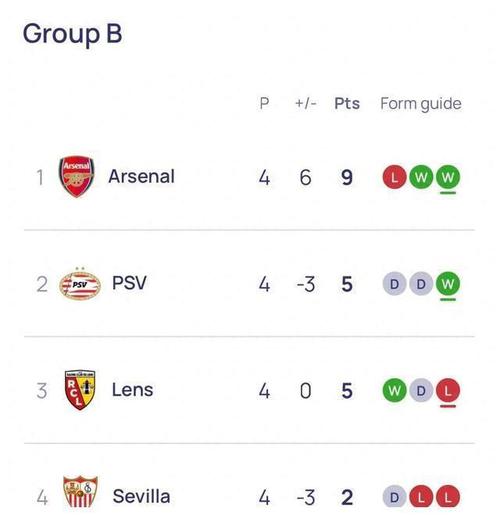The height and width of the screenshot is (515, 500).
Task: Select Lens's underlined red L badge
Action: tap(448, 390)
